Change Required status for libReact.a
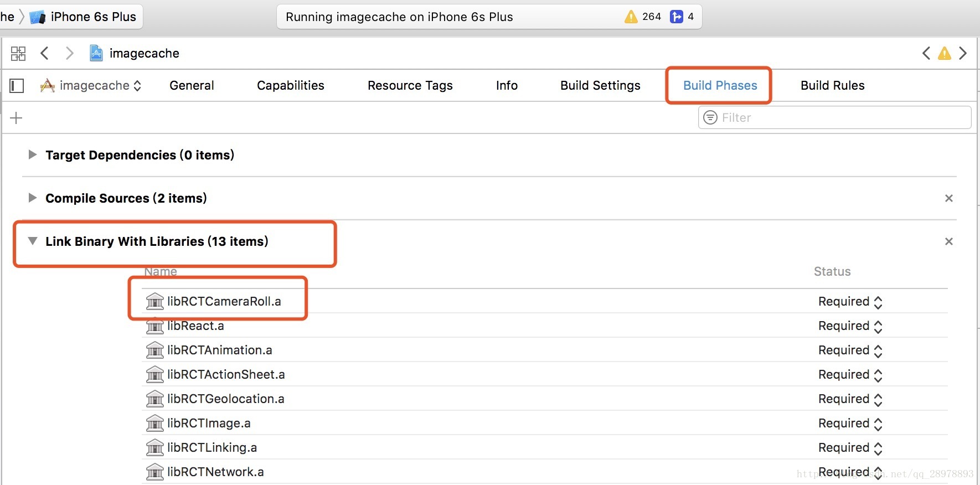The height and width of the screenshot is (485, 980). click(850, 326)
